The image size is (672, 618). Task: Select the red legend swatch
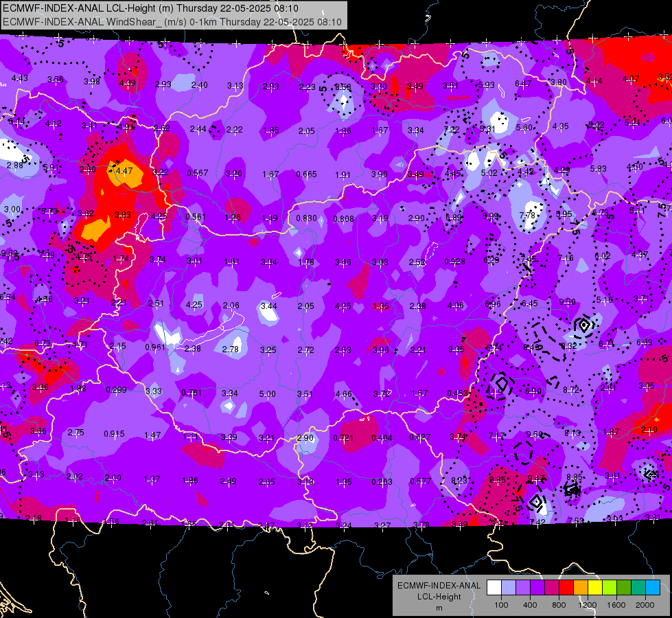pyautogui.click(x=566, y=588)
